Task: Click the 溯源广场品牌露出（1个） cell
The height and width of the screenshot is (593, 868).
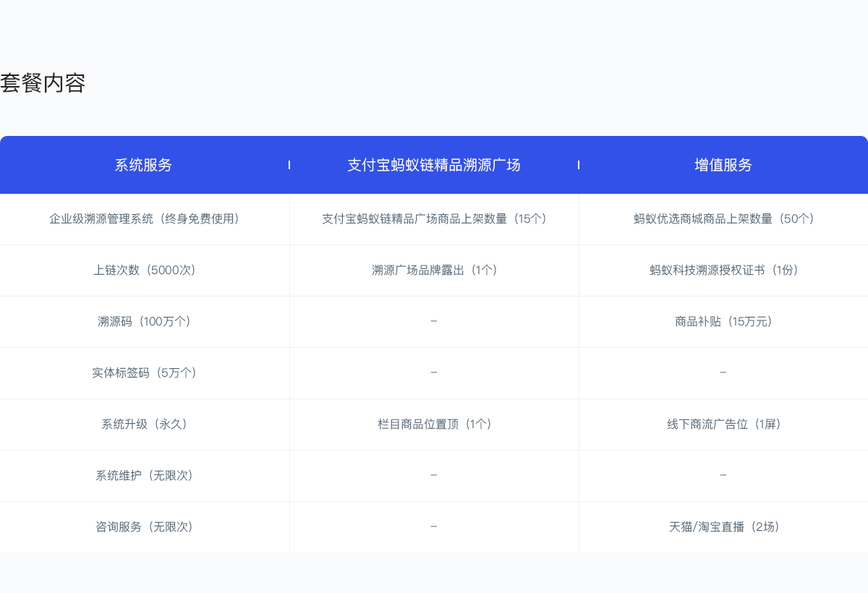Action: pos(434,270)
